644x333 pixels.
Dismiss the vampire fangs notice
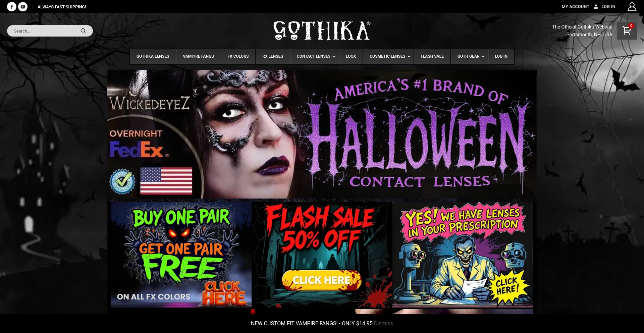click(383, 323)
